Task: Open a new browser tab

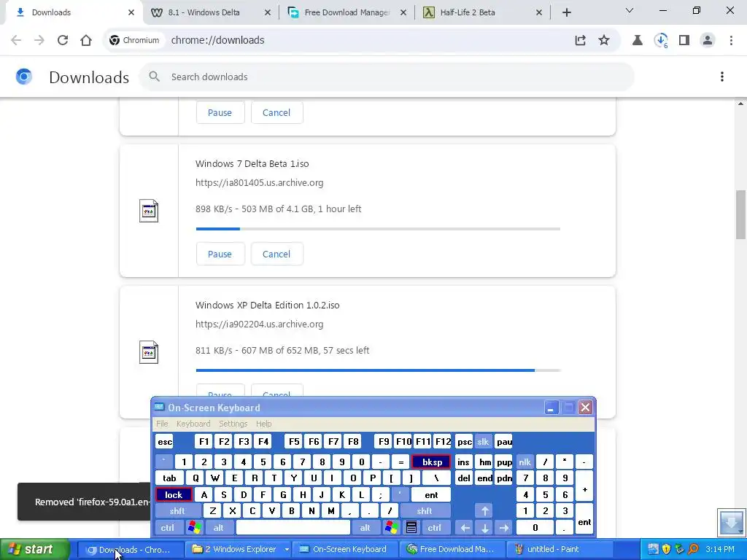Action: (x=566, y=12)
